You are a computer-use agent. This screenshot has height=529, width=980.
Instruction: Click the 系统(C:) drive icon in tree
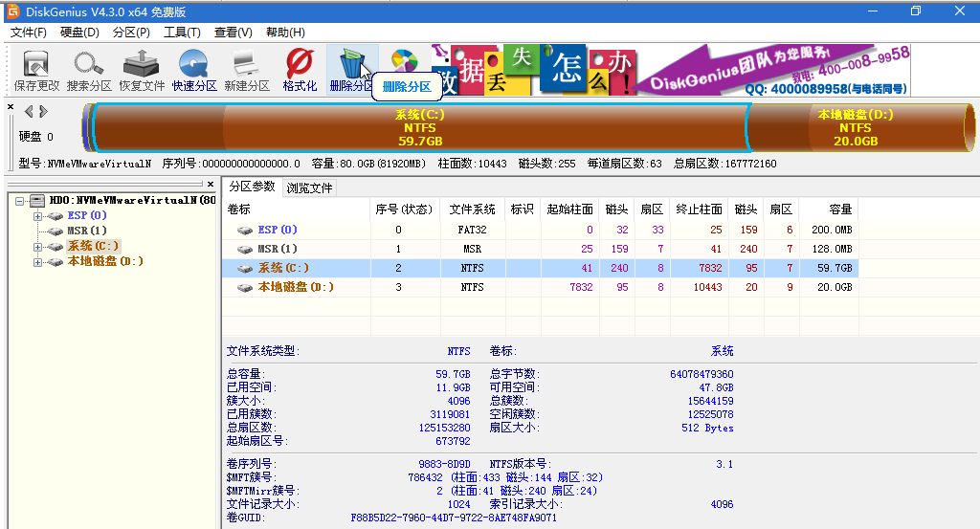click(56, 246)
